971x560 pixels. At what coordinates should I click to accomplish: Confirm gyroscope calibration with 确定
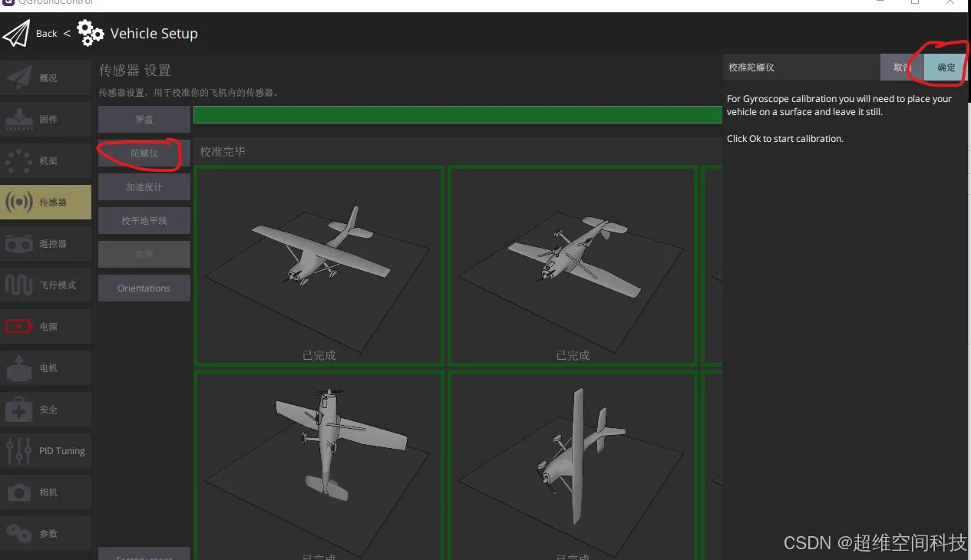(x=946, y=68)
